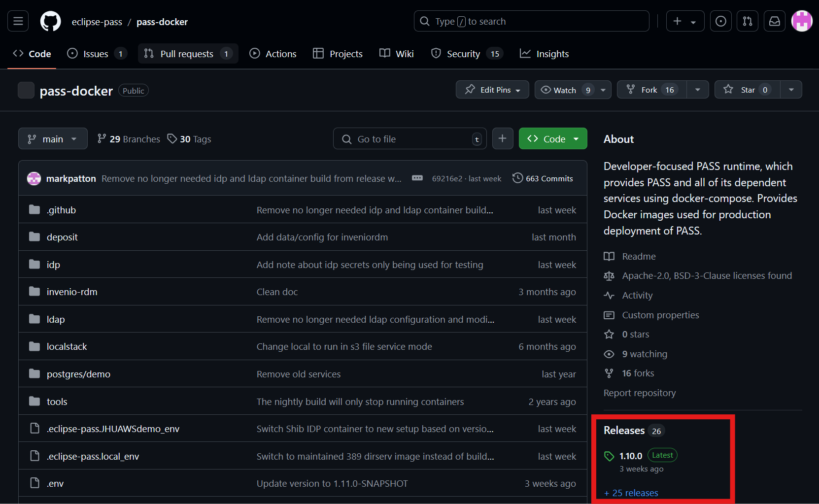The image size is (819, 504).
Task: Click Report repository link
Action: (640, 393)
